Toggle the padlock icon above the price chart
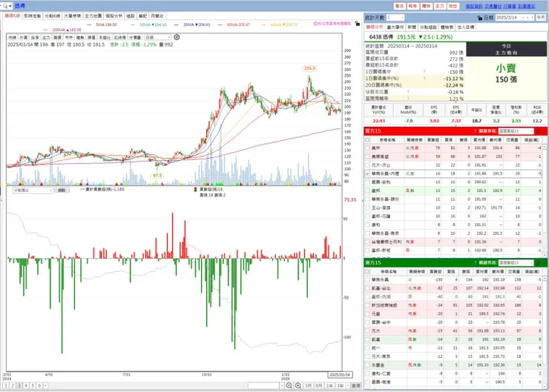This screenshot has height=392, width=549. pyautogui.click(x=357, y=24)
